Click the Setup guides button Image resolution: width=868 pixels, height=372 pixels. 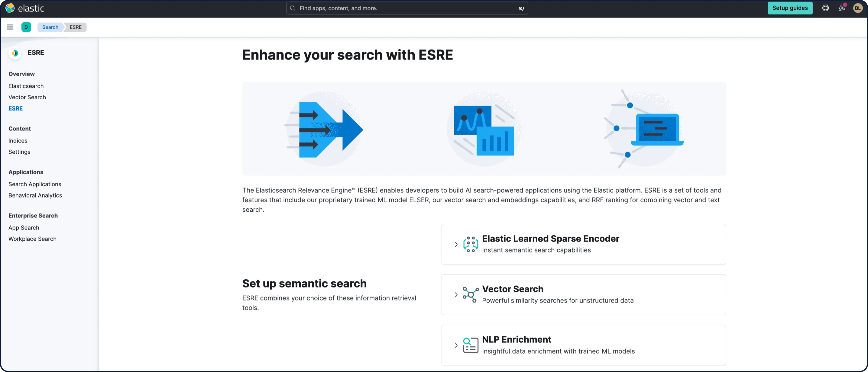[790, 8]
